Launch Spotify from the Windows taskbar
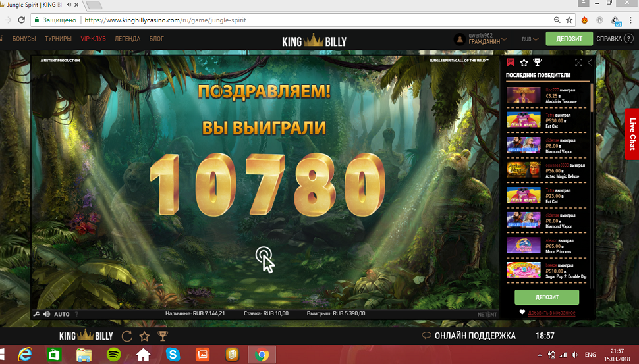Viewport: 639px width, 364px height. (113, 355)
